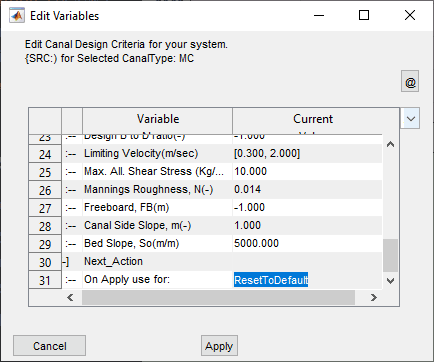Viewport: 434px width, 362px height.
Task: Open the dropdown arrow beside the table
Action: click(x=410, y=118)
